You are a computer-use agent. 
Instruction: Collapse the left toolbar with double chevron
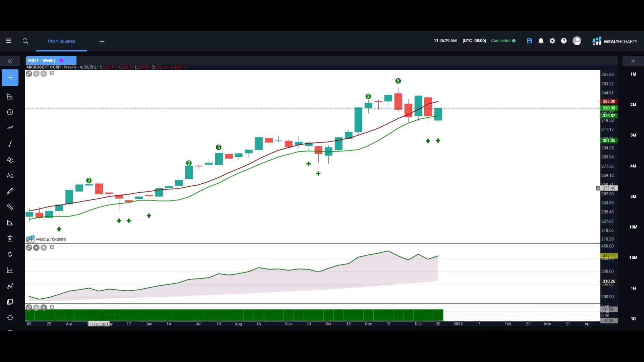tap(10, 61)
